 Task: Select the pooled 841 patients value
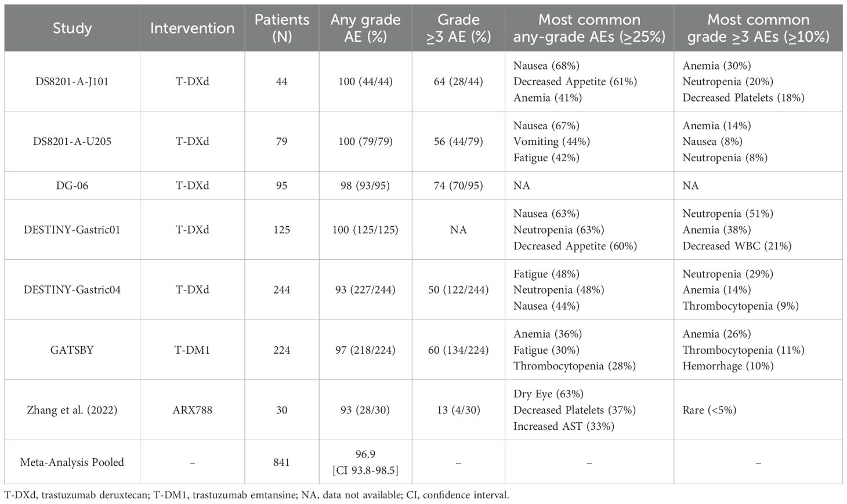(x=282, y=462)
